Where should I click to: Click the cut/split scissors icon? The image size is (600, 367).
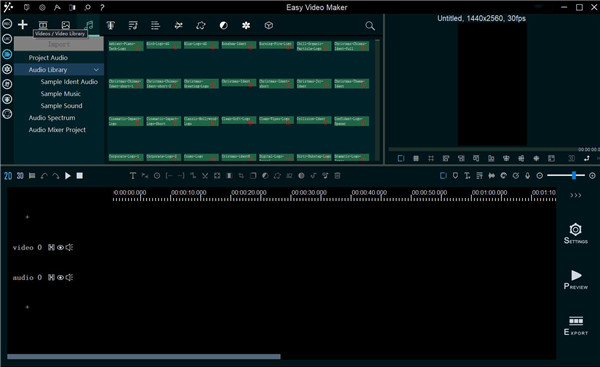[205, 176]
